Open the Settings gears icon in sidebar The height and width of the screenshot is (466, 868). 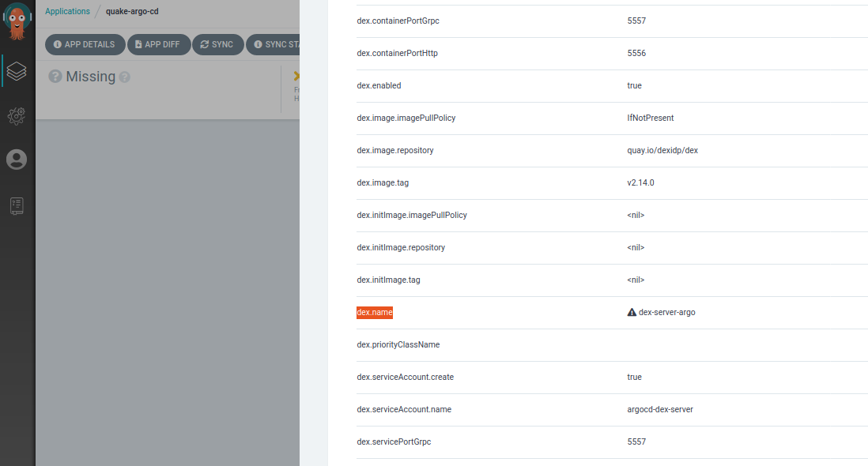(17, 115)
